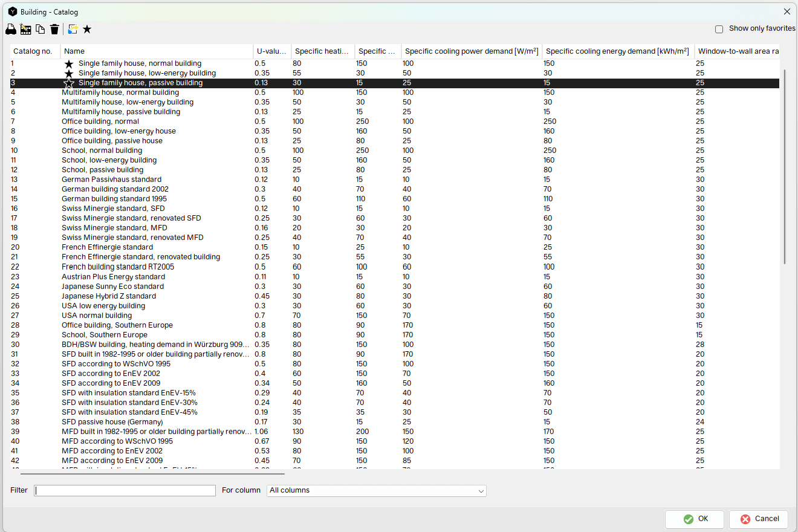Unfavorite 'Single family house, normal building'
Image resolution: width=798 pixels, height=532 pixels.
tap(68, 63)
